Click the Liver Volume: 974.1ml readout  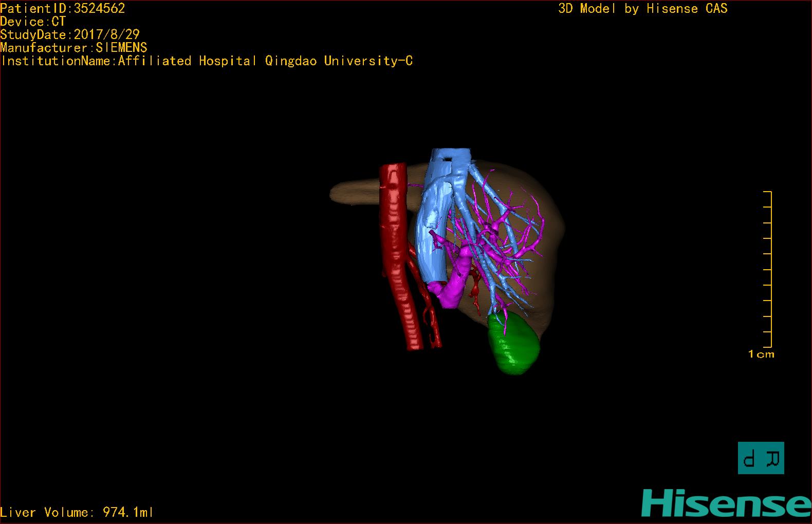(77, 512)
